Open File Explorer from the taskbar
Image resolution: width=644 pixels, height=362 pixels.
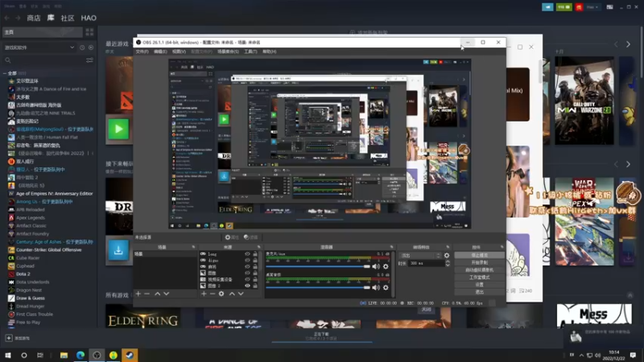(x=64, y=355)
